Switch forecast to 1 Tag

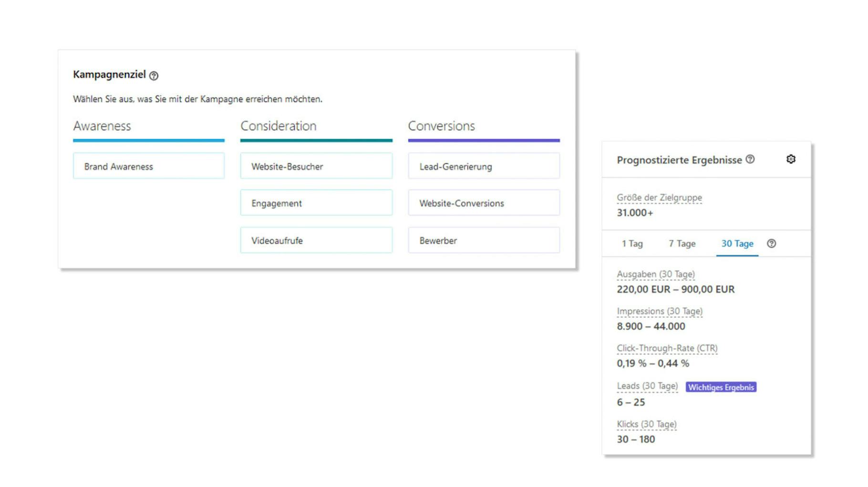632,243
